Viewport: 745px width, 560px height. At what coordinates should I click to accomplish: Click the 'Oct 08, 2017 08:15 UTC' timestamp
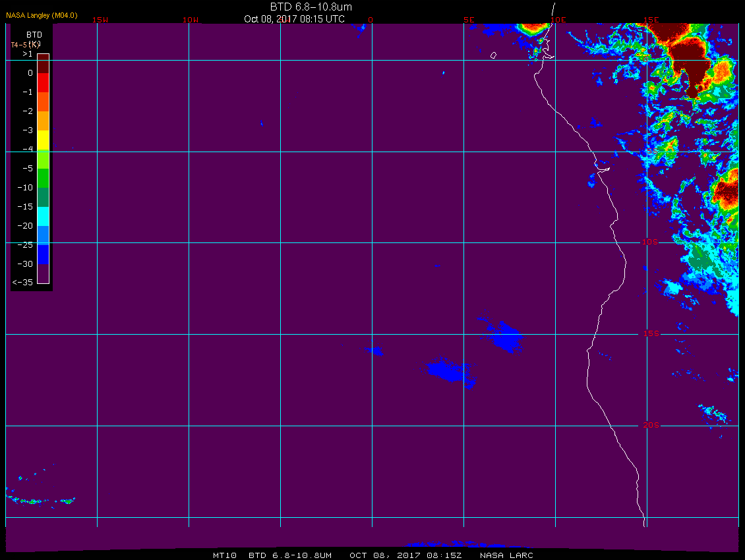coord(294,19)
